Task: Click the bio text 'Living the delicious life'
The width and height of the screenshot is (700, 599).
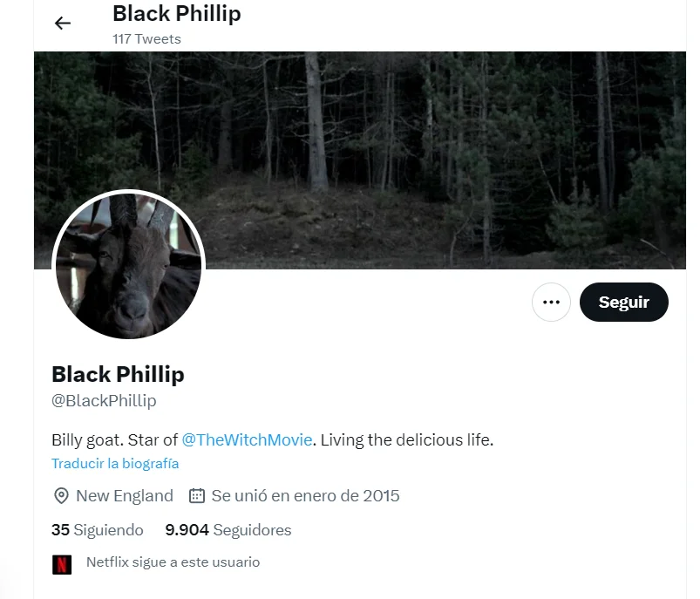Action: [406, 440]
